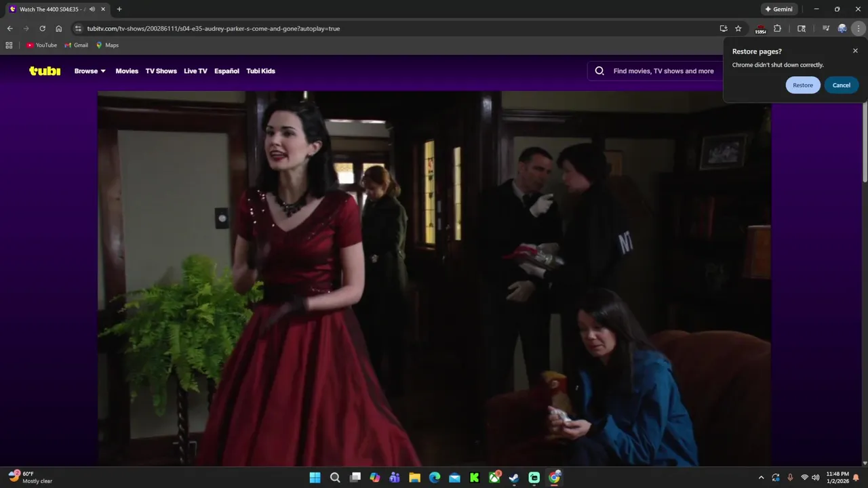
Task: Open the Chrome apps grid in bookmarks bar
Action: pos(9,45)
